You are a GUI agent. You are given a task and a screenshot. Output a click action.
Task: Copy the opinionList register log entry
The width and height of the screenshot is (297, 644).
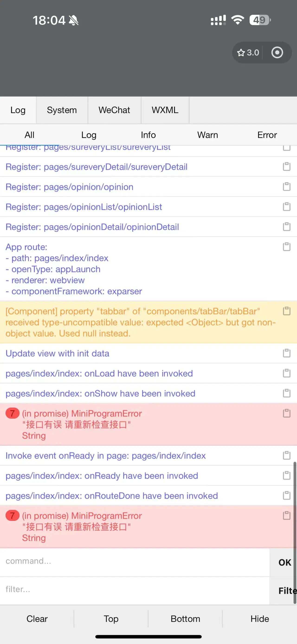point(287,206)
